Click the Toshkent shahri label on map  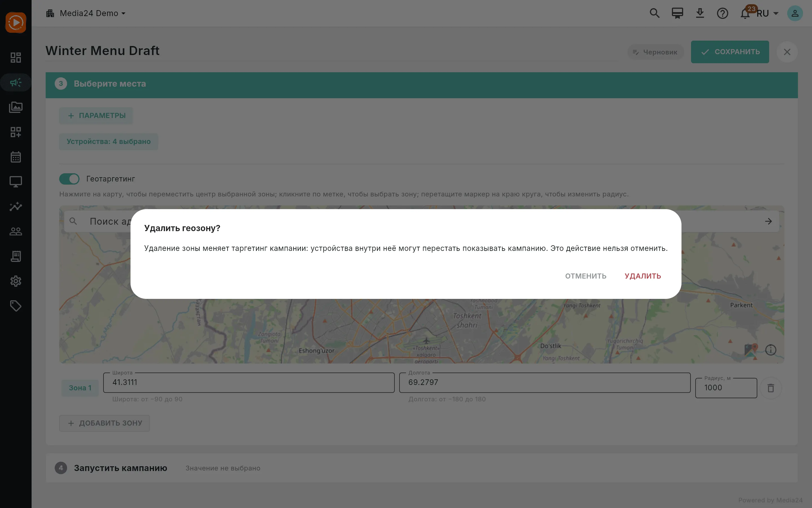pyautogui.click(x=467, y=320)
